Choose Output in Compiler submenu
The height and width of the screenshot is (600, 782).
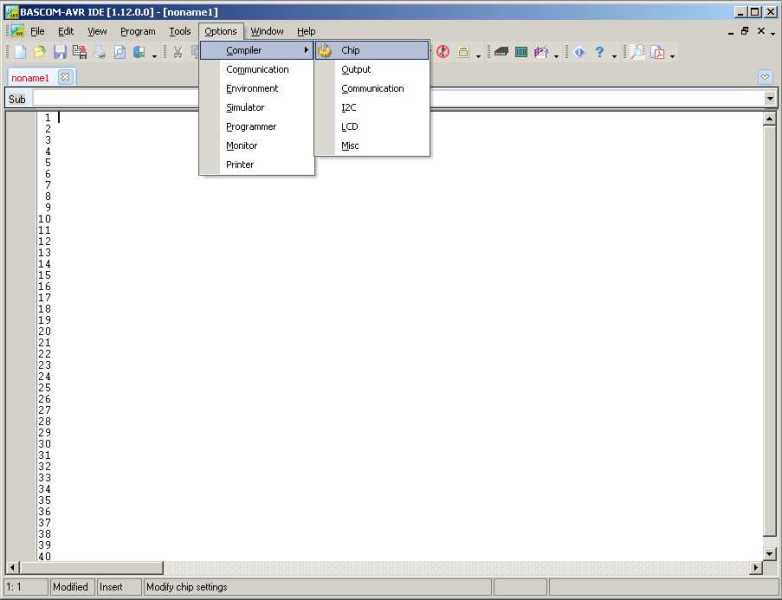pos(372,69)
